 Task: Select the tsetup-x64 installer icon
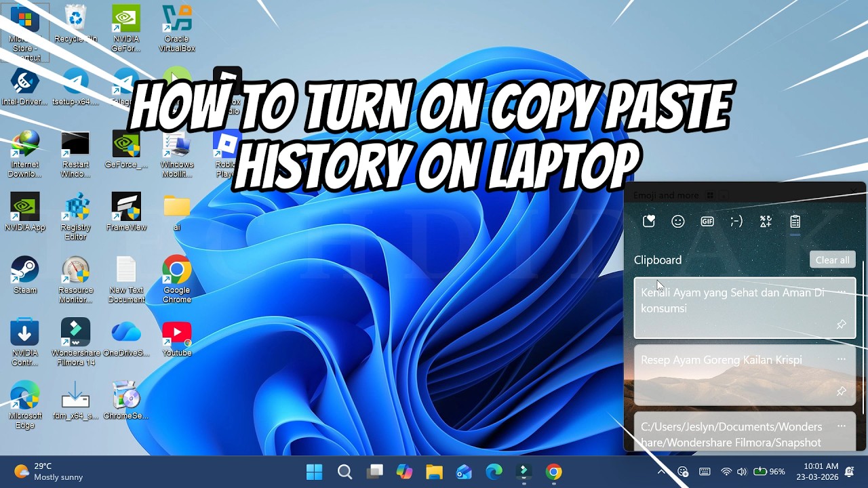pyautogui.click(x=75, y=87)
